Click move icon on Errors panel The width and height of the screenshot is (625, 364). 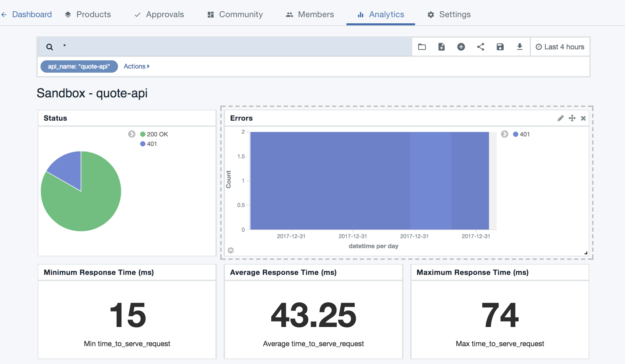[572, 118]
